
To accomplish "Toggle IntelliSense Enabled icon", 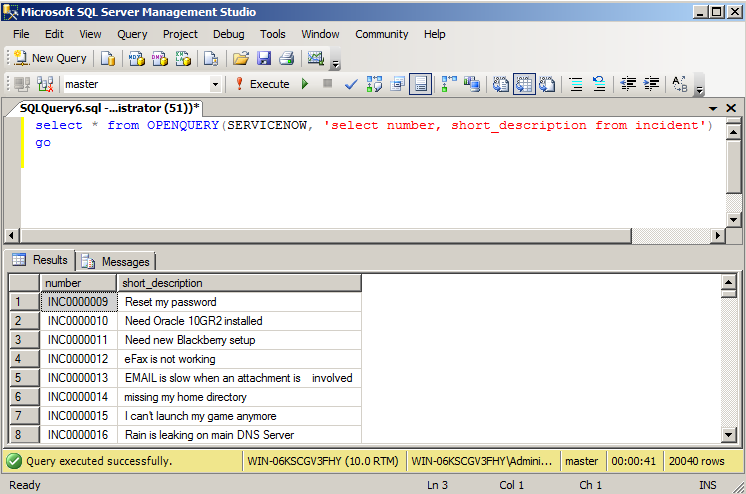I will (x=421, y=84).
